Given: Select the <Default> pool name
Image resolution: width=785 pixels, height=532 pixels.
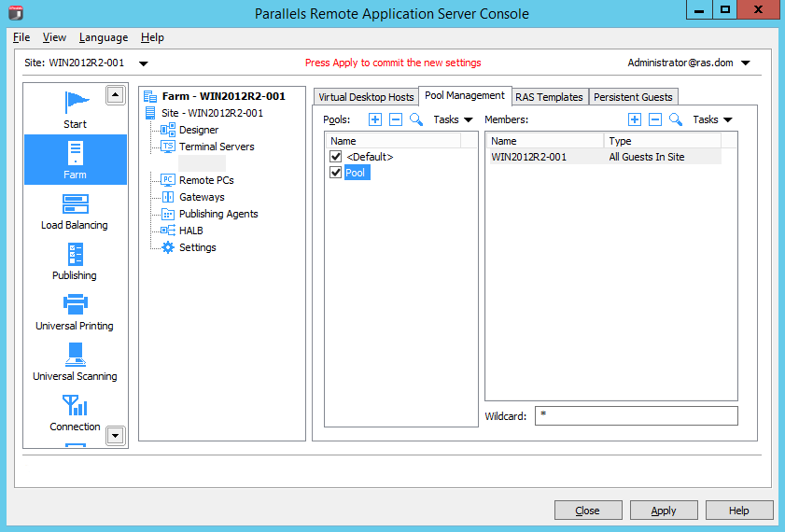Looking at the screenshot, I should point(370,157).
